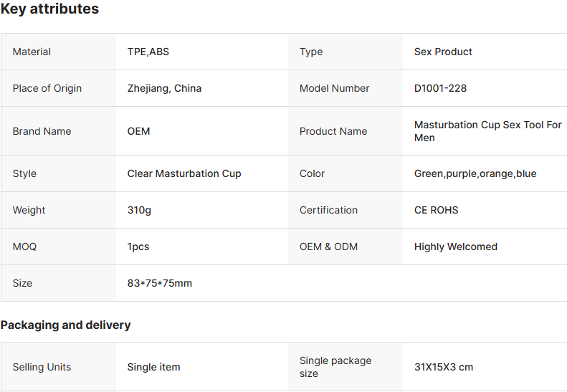Click the Size value 83*75*75mm
The width and height of the screenshot is (567, 392).
159,283
